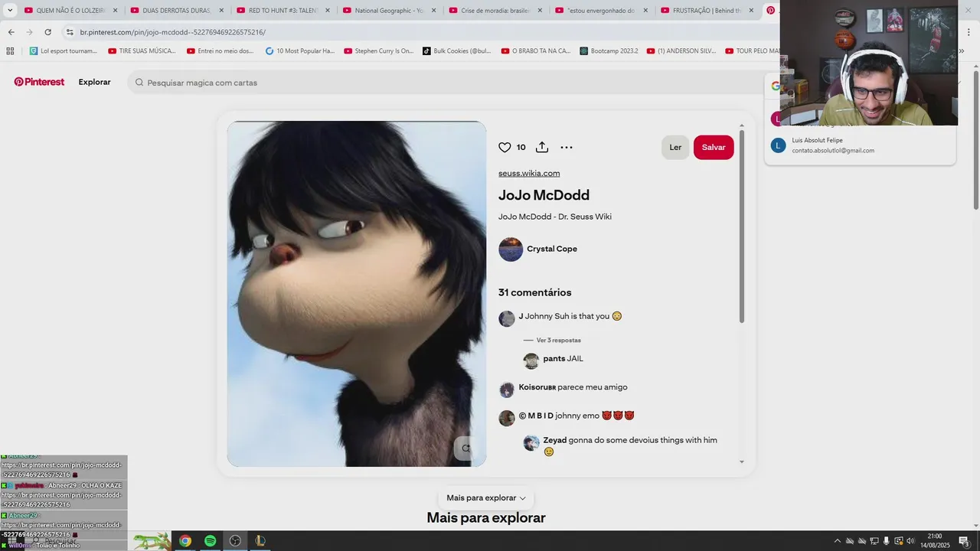The image size is (980, 551).
Task: Expand Ver 3 respostas replies
Action: pos(559,340)
